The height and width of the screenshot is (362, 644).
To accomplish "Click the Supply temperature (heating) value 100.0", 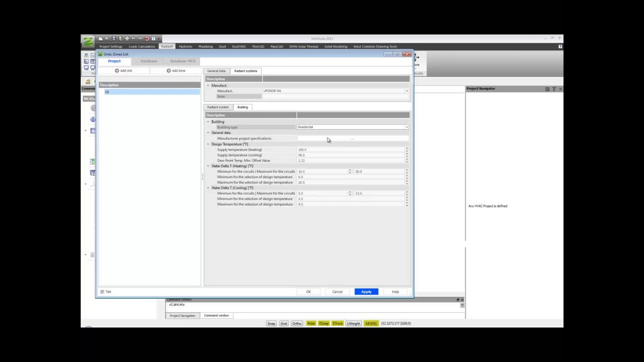I will [x=351, y=150].
